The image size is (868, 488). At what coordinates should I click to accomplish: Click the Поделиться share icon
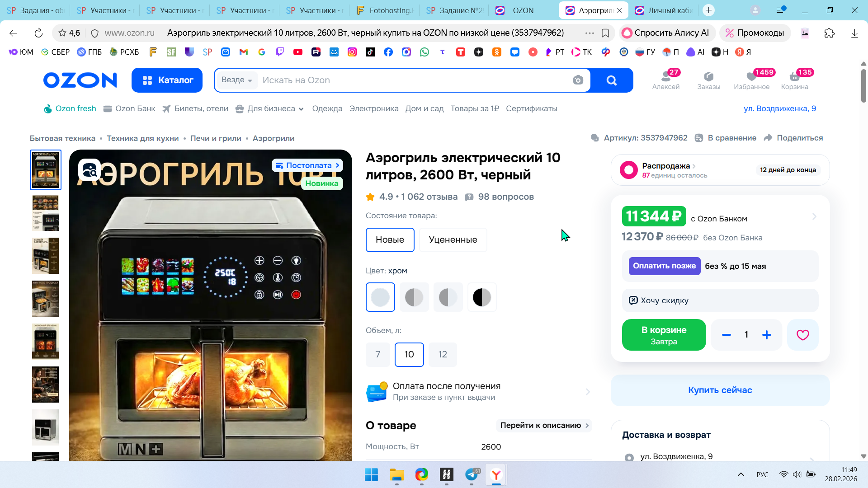(768, 138)
